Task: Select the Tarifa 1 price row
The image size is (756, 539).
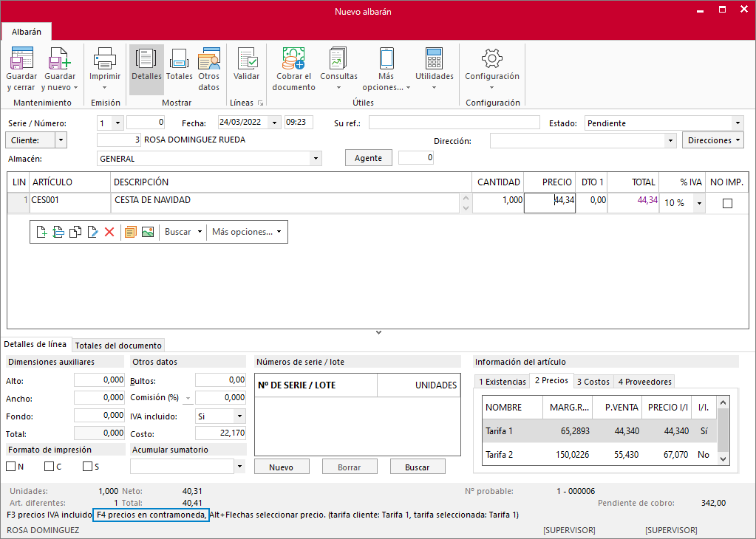Action: [600, 431]
